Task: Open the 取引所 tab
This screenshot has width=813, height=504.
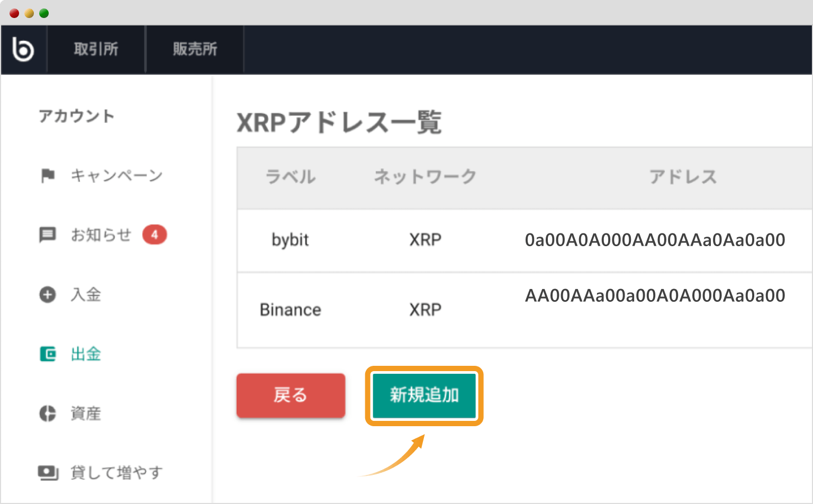Action: [x=96, y=49]
